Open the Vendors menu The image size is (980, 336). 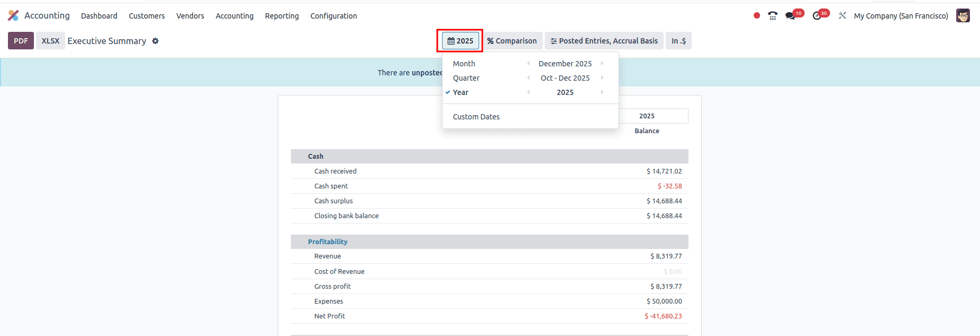190,16
